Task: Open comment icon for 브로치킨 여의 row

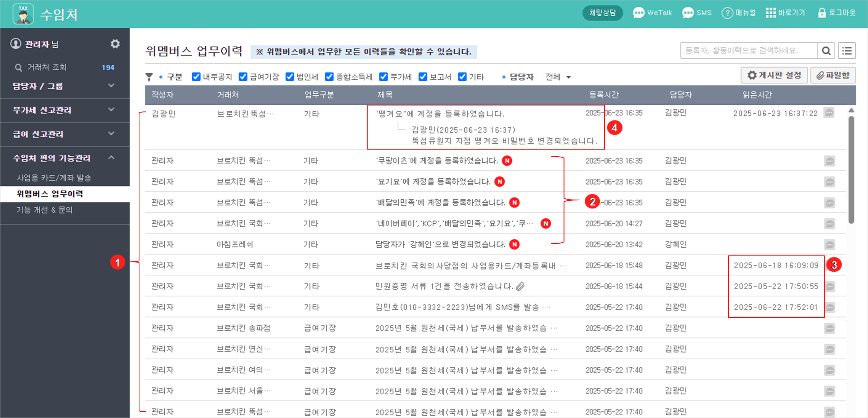Action: pos(829,370)
